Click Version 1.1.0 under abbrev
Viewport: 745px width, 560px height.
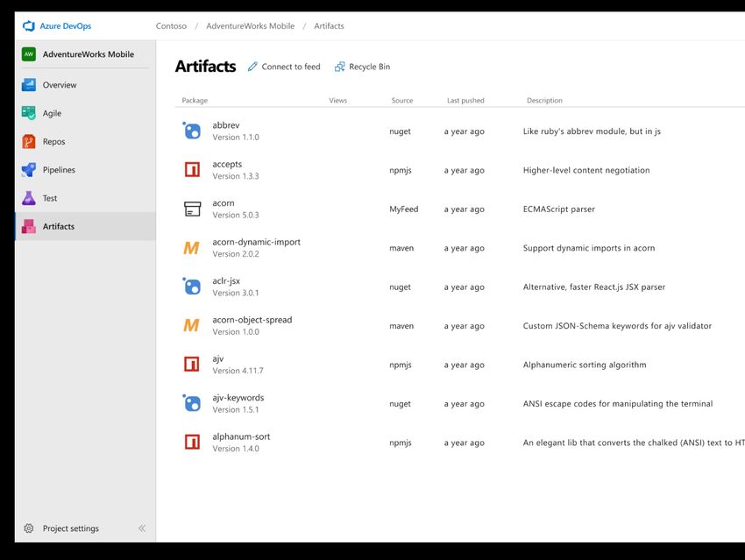tap(236, 138)
